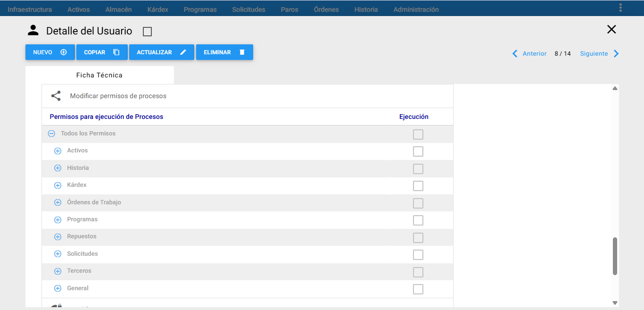Click the plus-circle icon in NUEVO button
The height and width of the screenshot is (310, 644).
point(64,52)
